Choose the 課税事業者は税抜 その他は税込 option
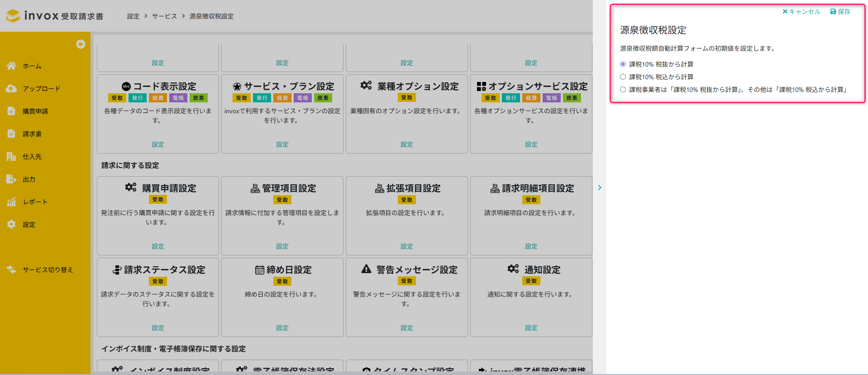Viewport: 868px width, 375px height. pyautogui.click(x=623, y=90)
